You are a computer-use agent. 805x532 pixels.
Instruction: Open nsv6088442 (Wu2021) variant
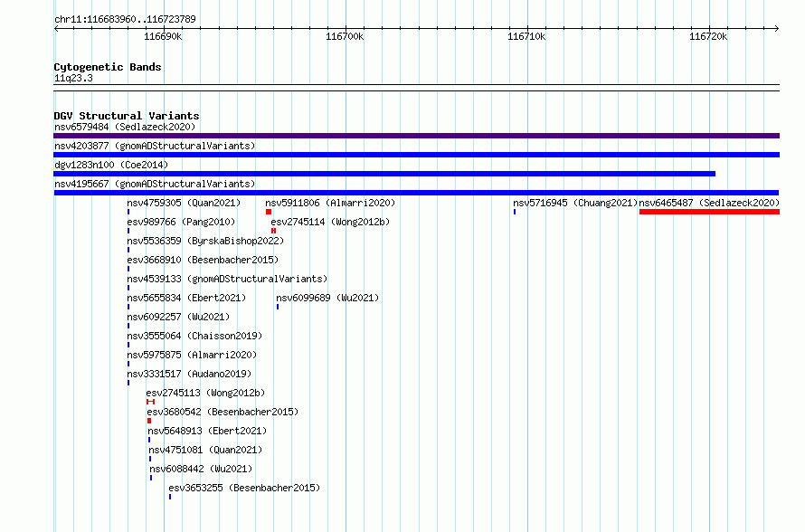(x=201, y=469)
